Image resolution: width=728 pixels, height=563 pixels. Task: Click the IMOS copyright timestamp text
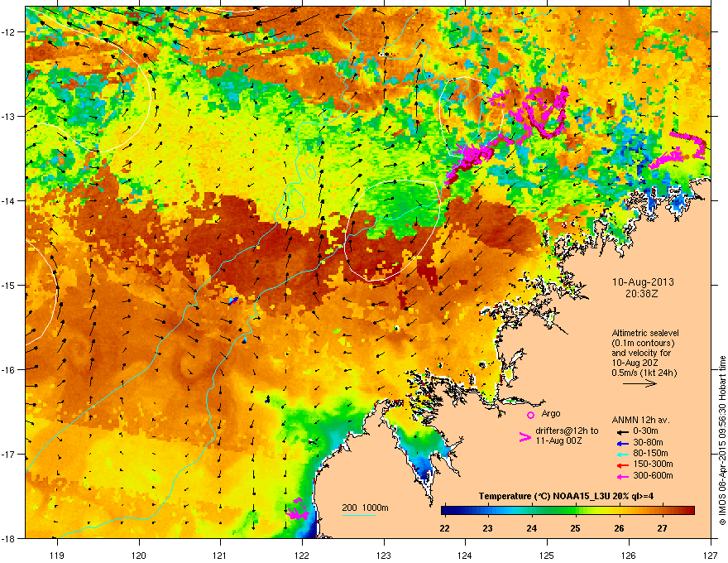[x=722, y=440]
